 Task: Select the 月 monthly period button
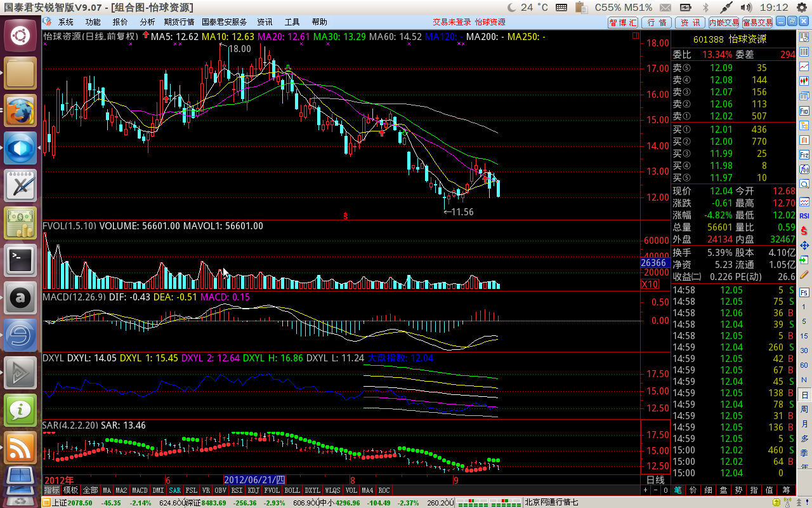point(804,424)
